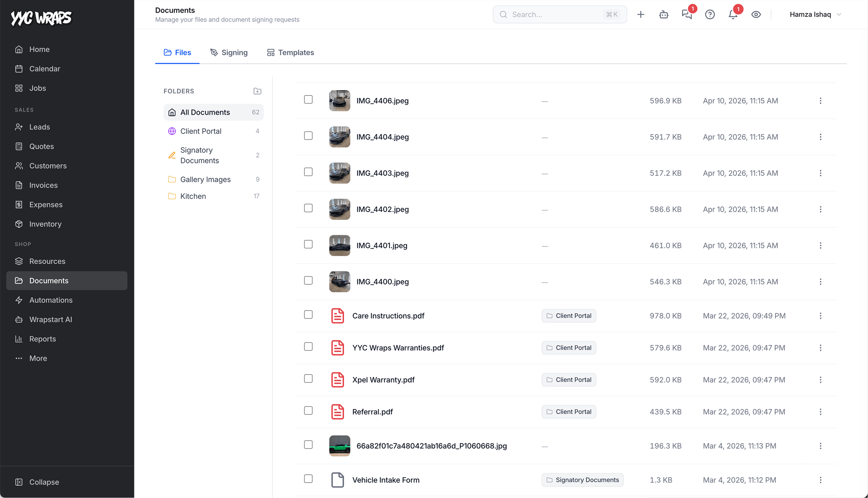Select the IMG_4404.jpeg checkbox

click(x=308, y=136)
